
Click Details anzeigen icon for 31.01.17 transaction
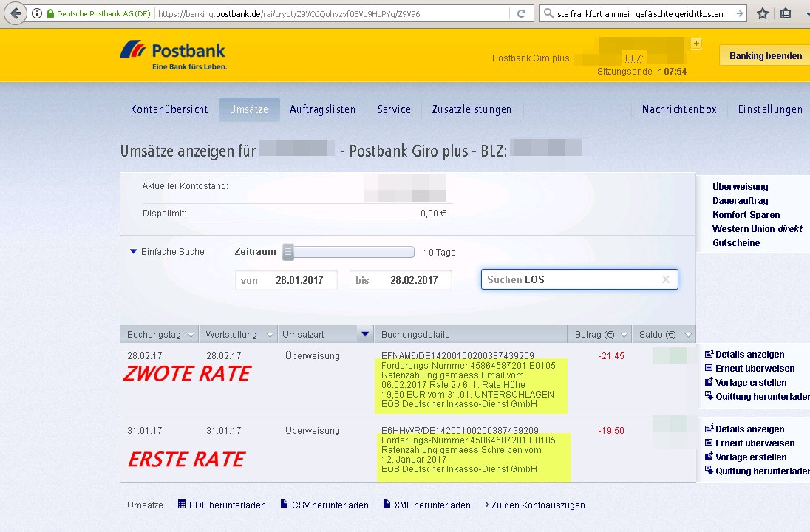point(709,428)
